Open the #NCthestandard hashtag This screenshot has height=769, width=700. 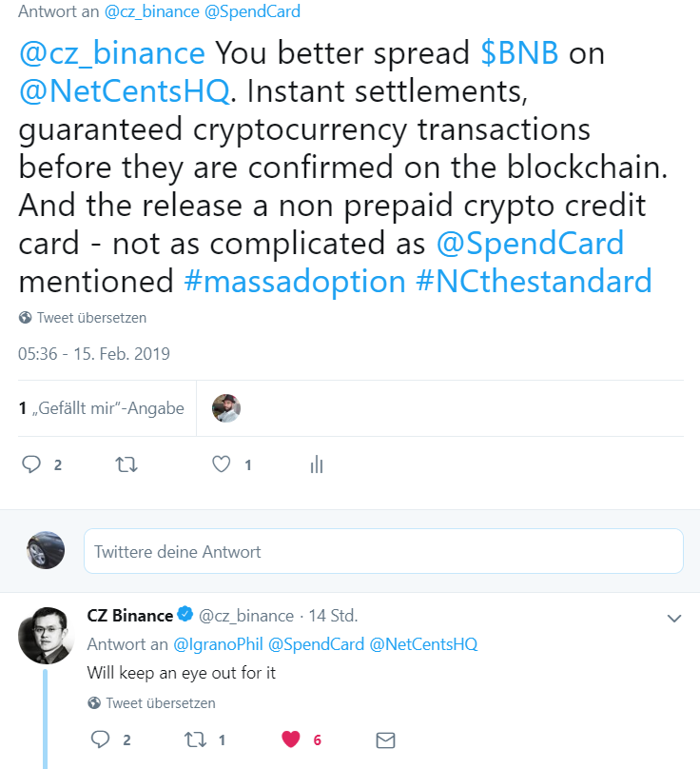[534, 281]
